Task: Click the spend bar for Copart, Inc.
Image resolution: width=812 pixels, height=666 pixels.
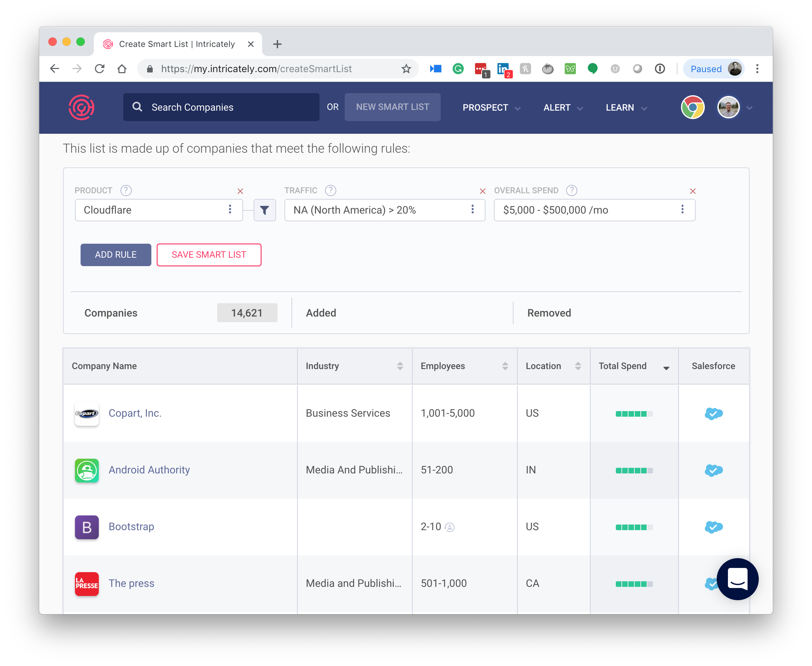Action: [x=634, y=414]
